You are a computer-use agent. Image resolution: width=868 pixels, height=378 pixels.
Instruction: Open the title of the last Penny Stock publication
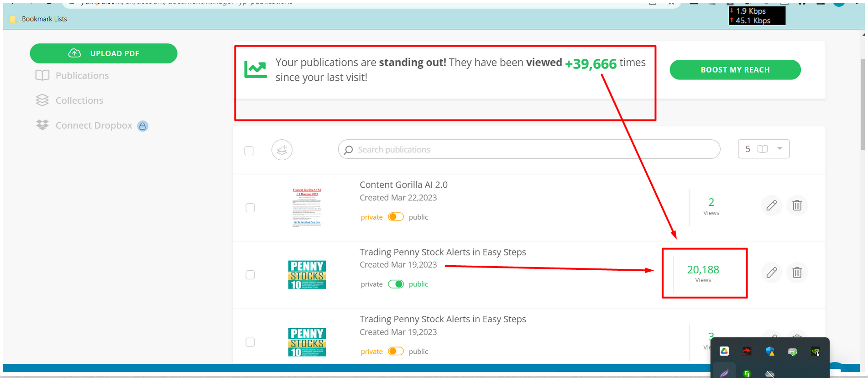coord(443,319)
